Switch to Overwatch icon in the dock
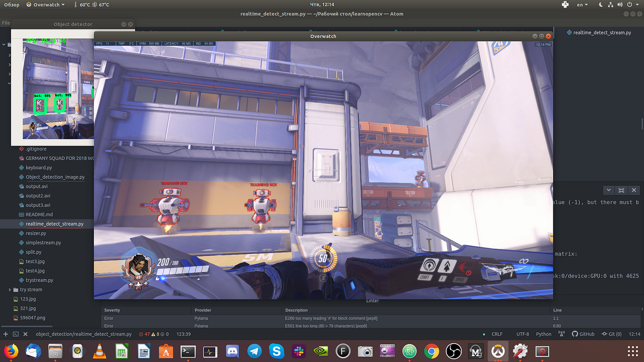Image resolution: width=644 pixels, height=362 pixels. (498, 351)
